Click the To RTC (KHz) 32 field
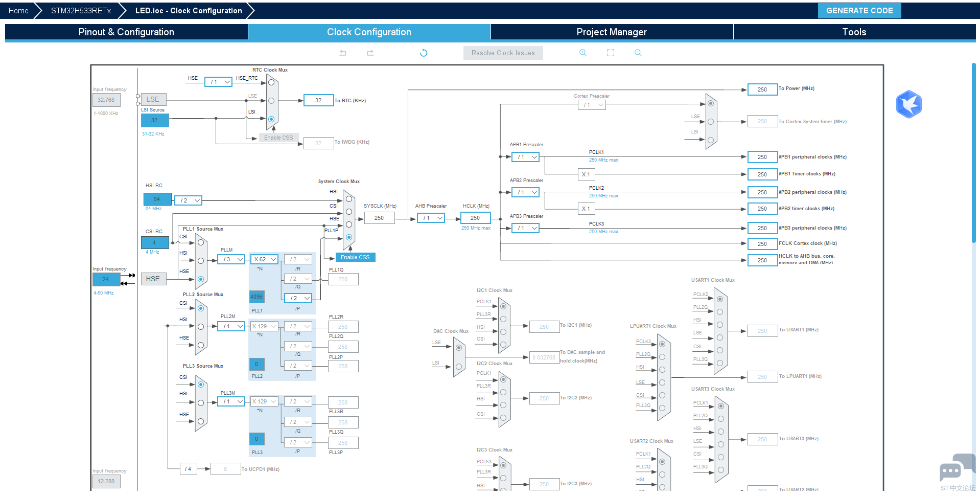This screenshot has height=496, width=980. pos(318,100)
